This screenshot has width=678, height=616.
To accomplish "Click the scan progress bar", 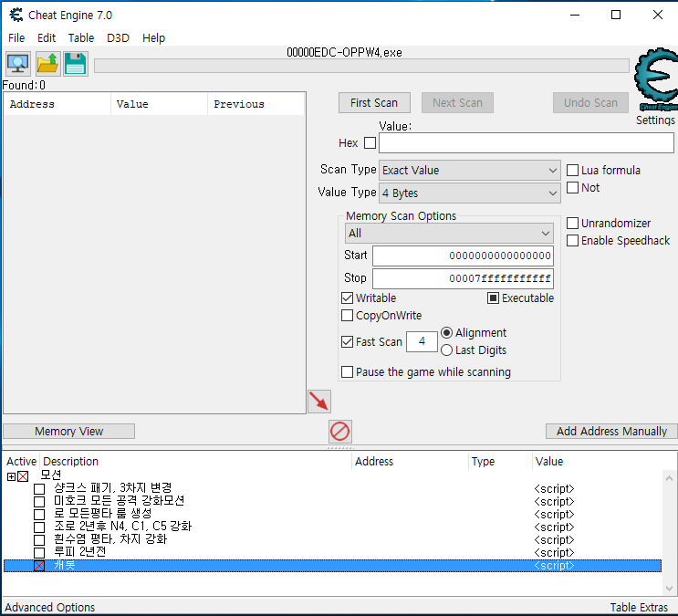I will [361, 66].
